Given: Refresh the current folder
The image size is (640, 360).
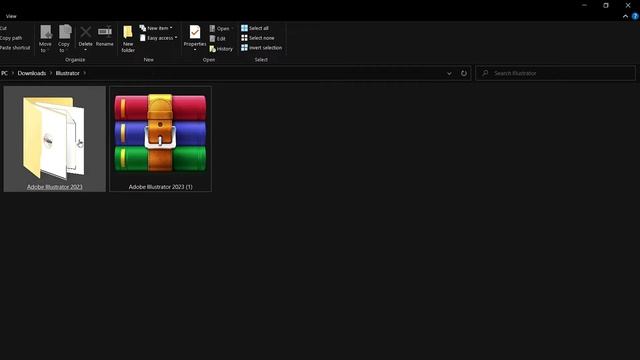Looking at the screenshot, I should tap(464, 73).
